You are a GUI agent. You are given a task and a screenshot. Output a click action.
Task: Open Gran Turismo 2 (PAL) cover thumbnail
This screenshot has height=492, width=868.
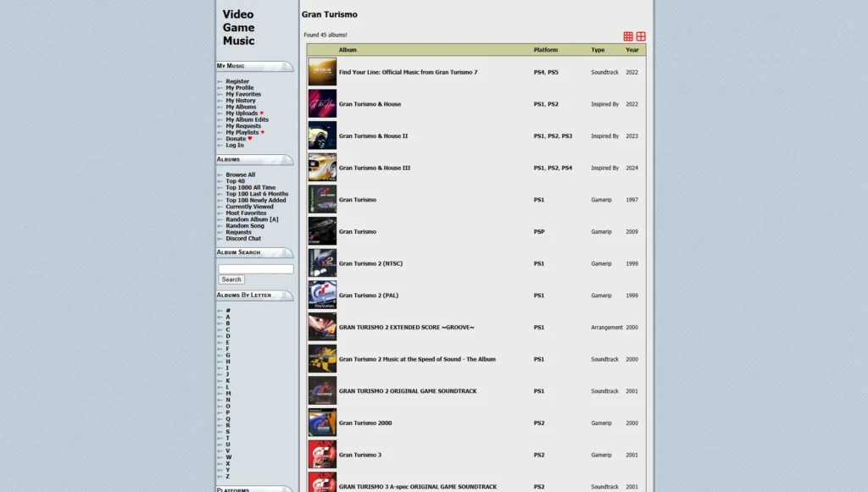[x=322, y=296]
